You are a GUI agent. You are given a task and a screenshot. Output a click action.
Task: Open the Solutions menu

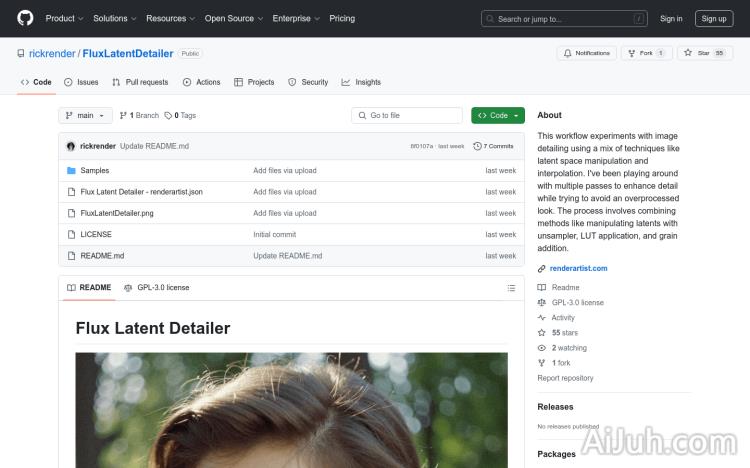coord(114,18)
